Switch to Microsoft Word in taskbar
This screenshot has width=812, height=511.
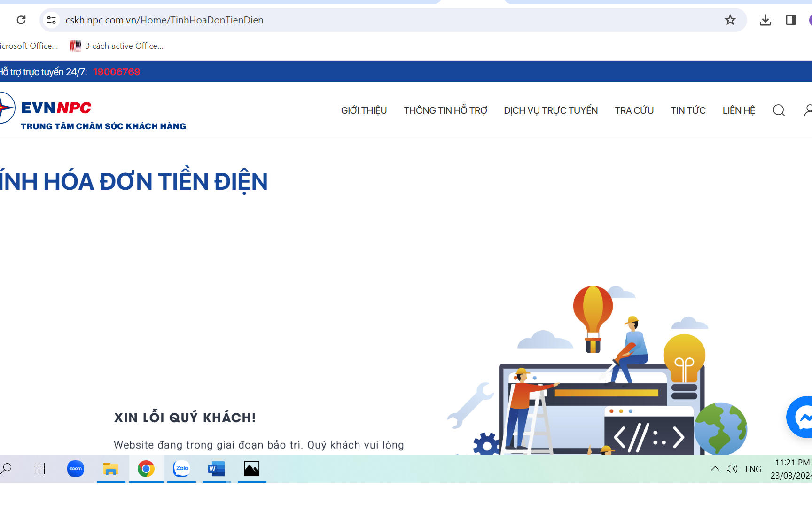(x=216, y=469)
